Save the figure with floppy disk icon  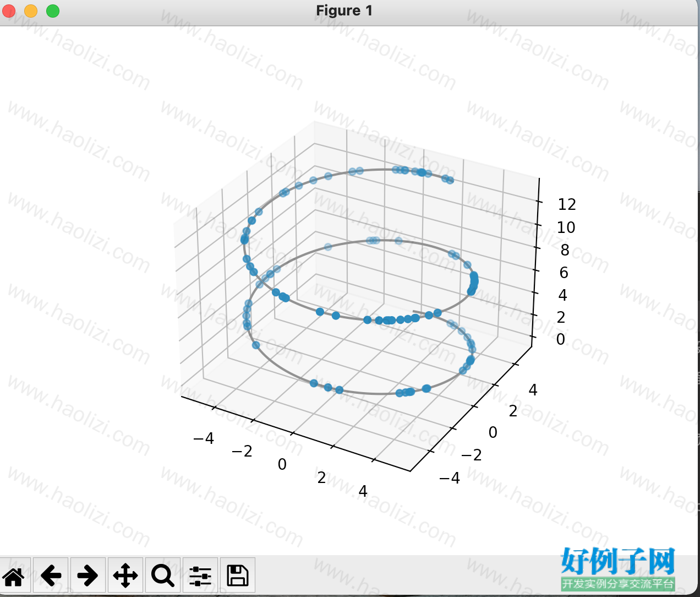[x=238, y=576]
